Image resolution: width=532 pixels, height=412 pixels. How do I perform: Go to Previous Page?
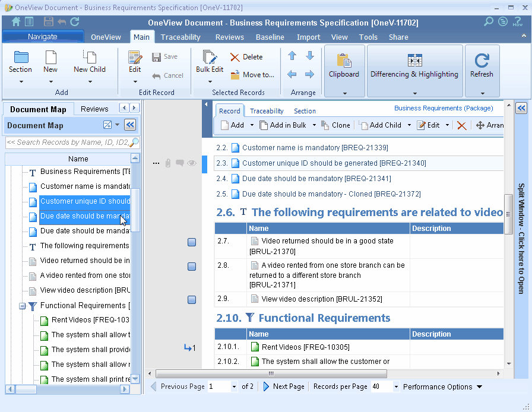(178, 386)
